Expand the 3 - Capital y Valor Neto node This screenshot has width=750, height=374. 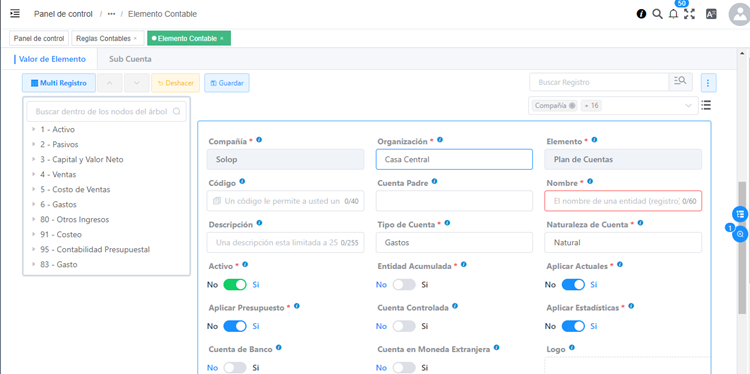[33, 160]
